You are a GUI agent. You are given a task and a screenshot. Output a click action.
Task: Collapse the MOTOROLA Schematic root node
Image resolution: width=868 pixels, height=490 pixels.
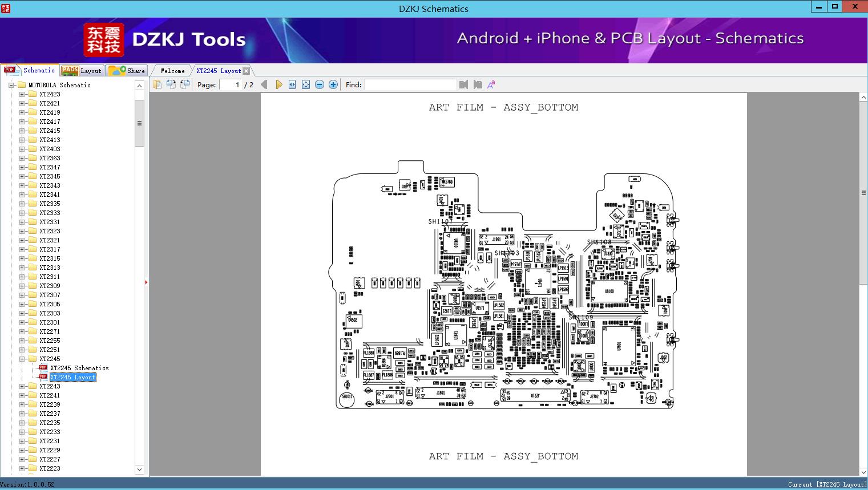point(11,85)
